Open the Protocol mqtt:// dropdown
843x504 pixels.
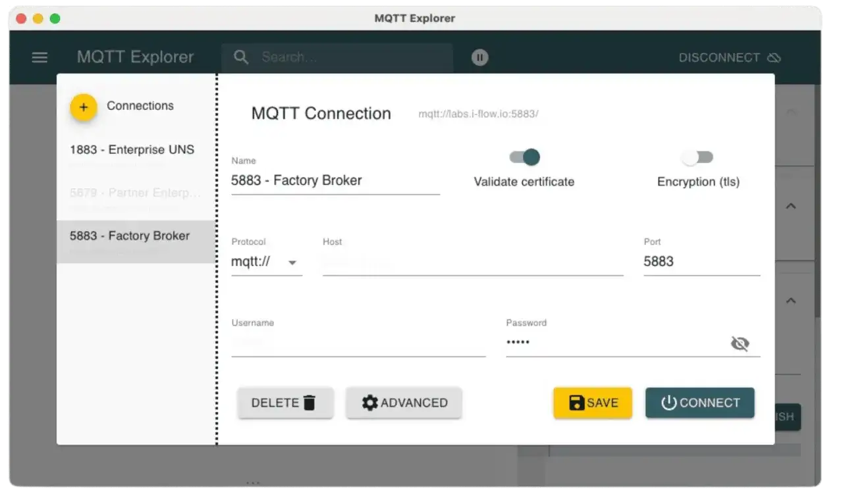click(266, 262)
